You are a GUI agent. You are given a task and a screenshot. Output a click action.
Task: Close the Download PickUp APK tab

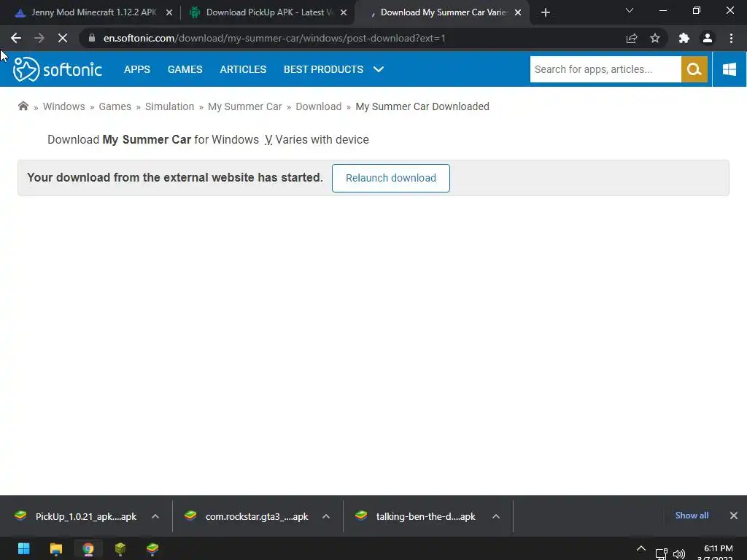pos(344,12)
